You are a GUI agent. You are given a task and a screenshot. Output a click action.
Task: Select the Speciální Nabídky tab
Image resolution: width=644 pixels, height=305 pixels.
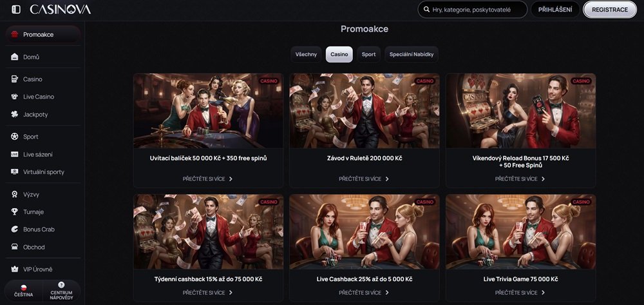tap(412, 54)
